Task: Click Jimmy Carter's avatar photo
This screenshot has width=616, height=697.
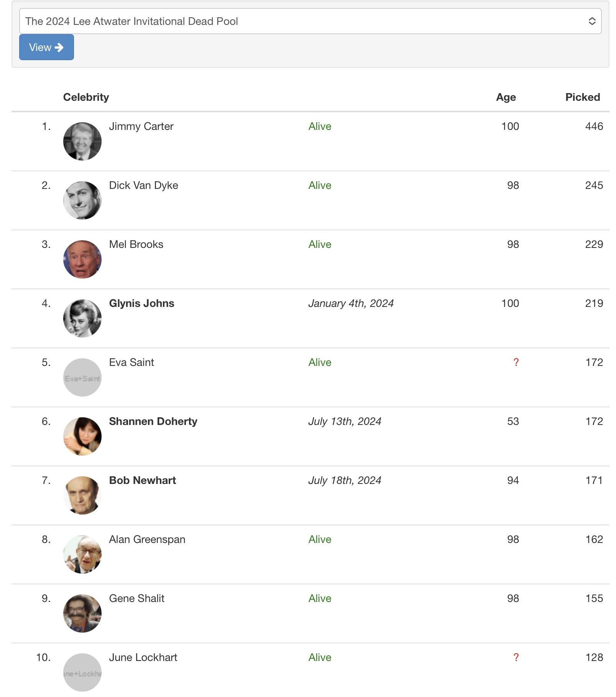Action: (82, 141)
